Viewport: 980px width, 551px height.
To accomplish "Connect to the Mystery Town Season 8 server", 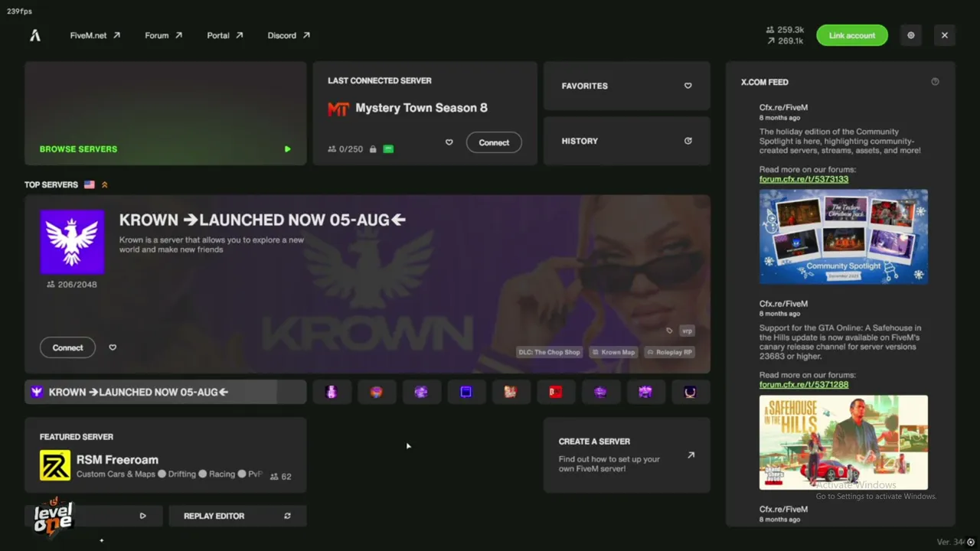I will click(x=494, y=142).
